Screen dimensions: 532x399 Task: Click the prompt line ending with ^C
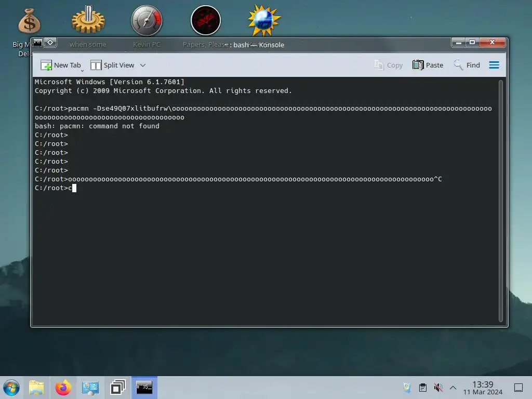pyautogui.click(x=238, y=179)
